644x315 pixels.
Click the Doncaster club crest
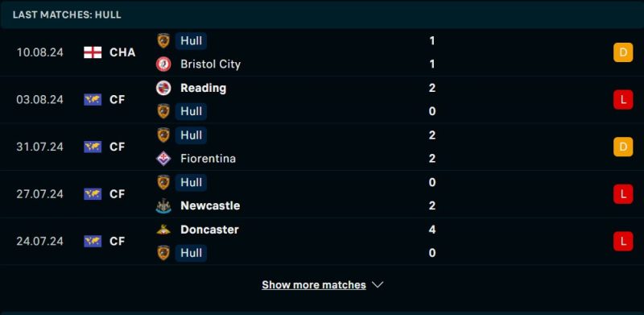coord(163,230)
